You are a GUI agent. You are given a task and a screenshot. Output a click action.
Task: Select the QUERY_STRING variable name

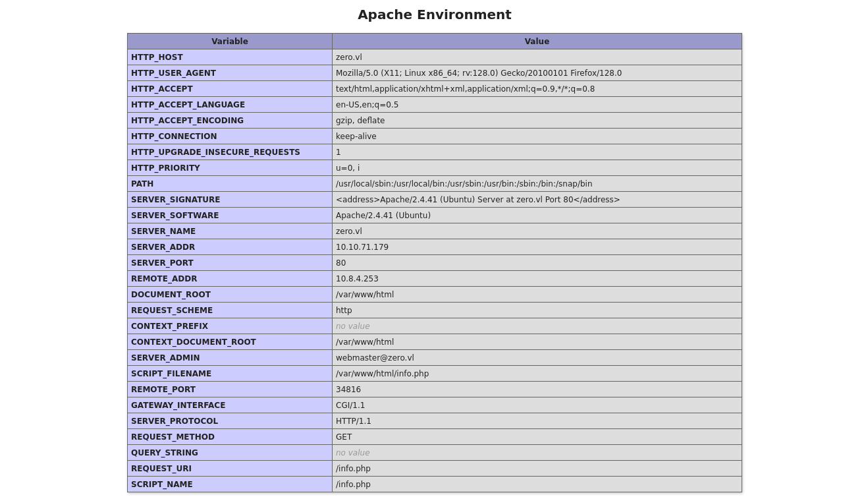[x=165, y=453]
